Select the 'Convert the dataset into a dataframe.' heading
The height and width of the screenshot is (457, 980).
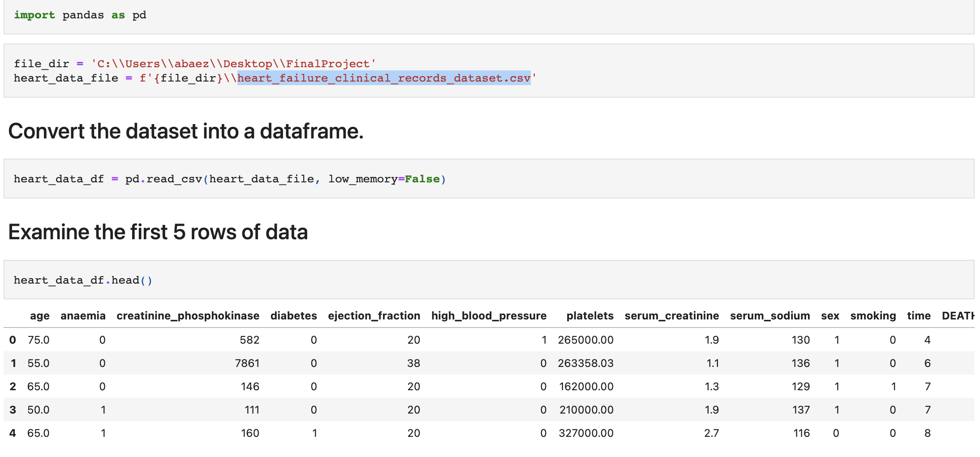tap(186, 131)
